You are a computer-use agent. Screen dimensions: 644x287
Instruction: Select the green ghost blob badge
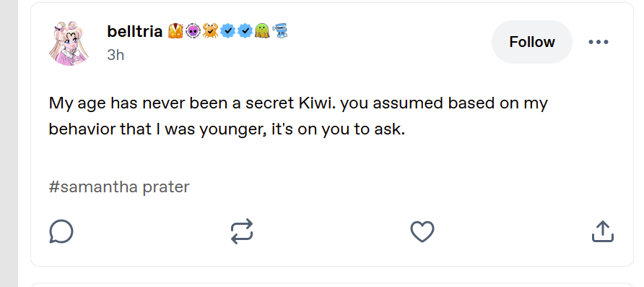tap(262, 31)
